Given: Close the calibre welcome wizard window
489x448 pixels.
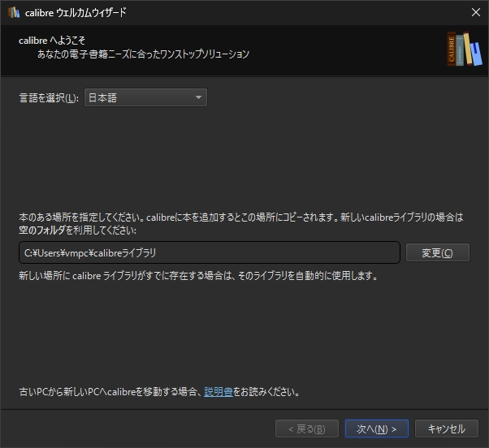Looking at the screenshot, I should [x=475, y=12].
